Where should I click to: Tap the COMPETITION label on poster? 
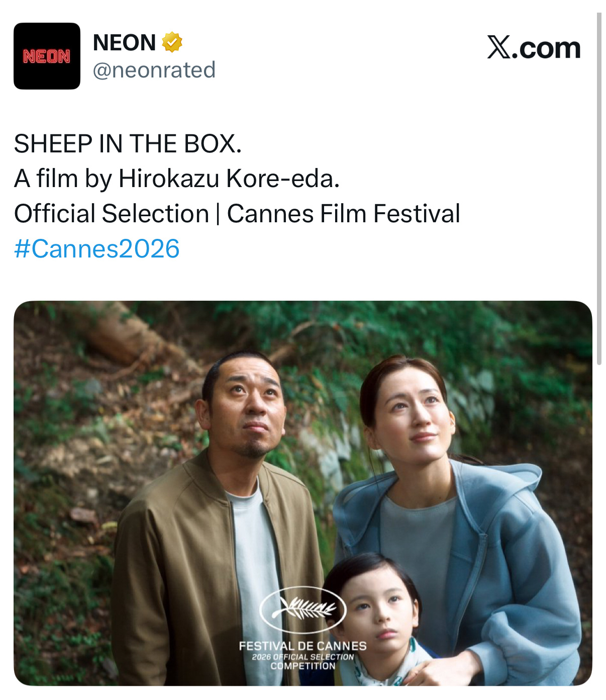pyautogui.click(x=303, y=666)
